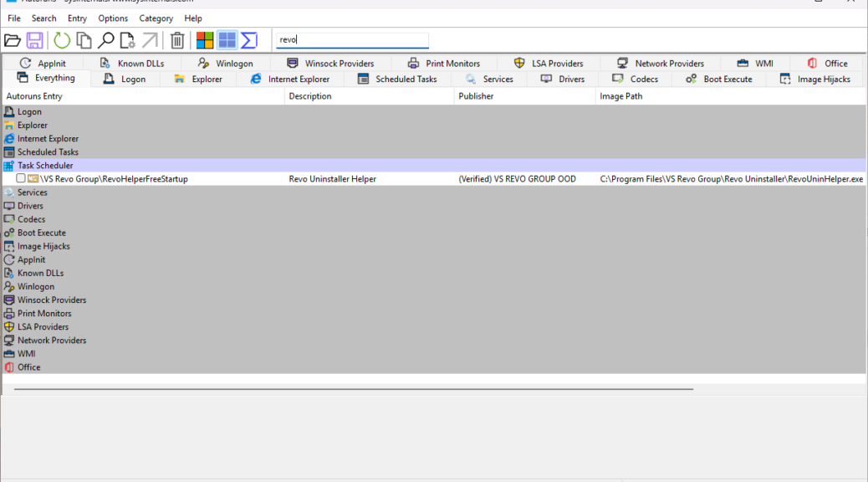Click the horizontal scrollbar under the list
This screenshot has height=482, width=868.
(353, 389)
